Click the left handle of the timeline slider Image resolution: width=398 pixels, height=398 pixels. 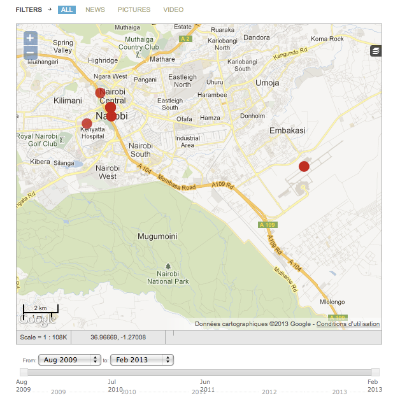coord(24,372)
